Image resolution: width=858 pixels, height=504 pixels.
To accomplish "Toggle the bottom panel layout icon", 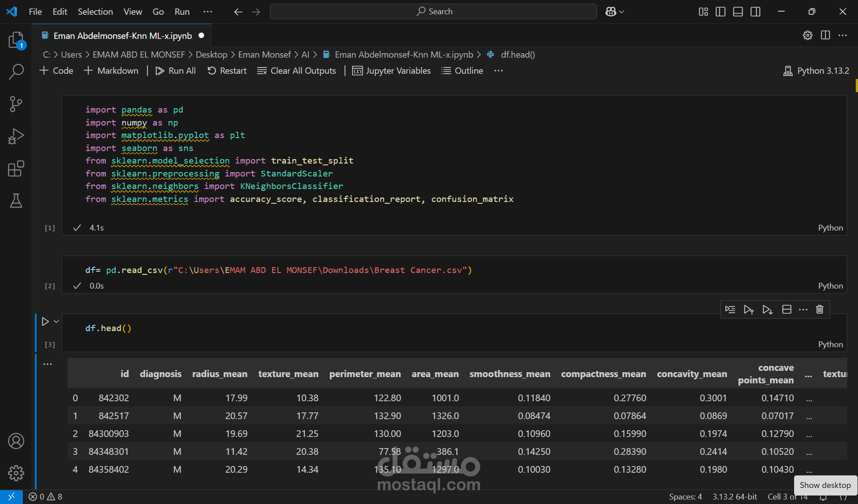I will click(x=738, y=12).
